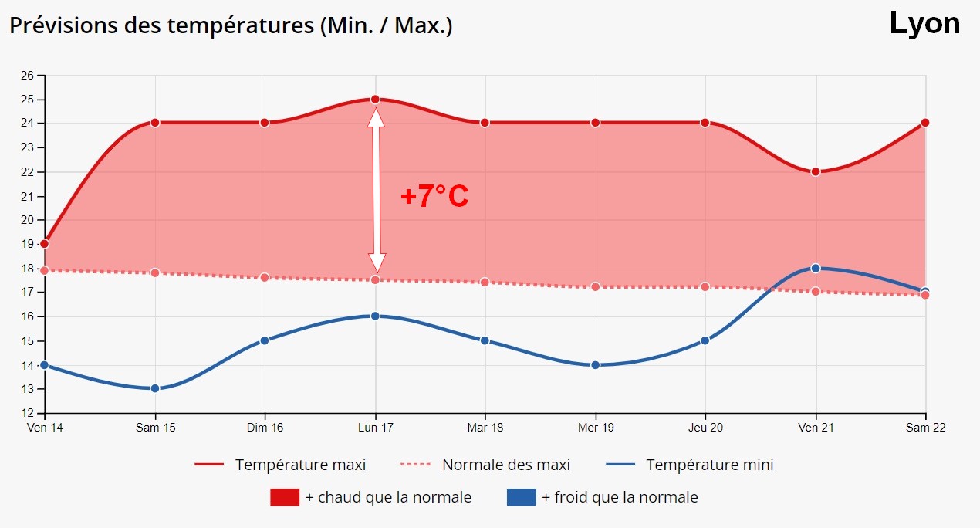Screen dimensions: 980x528
Task: Select the normal max point at Lun 17
Action: (x=375, y=279)
